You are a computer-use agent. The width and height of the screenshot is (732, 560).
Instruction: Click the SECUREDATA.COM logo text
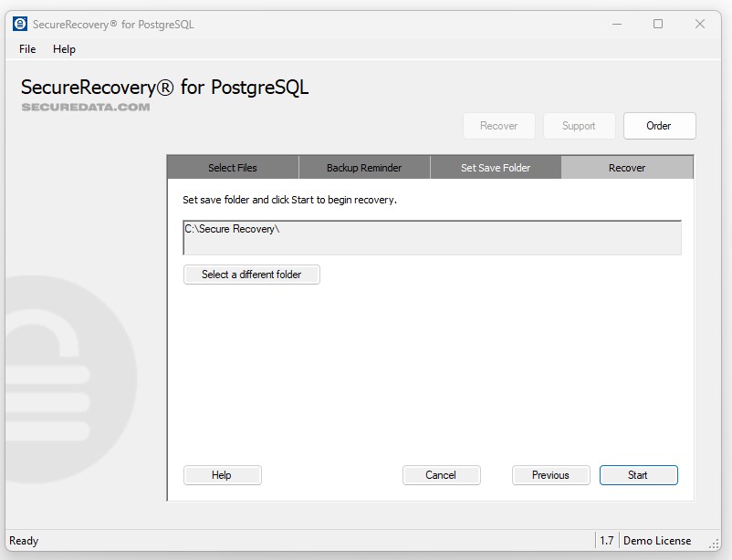click(x=84, y=107)
